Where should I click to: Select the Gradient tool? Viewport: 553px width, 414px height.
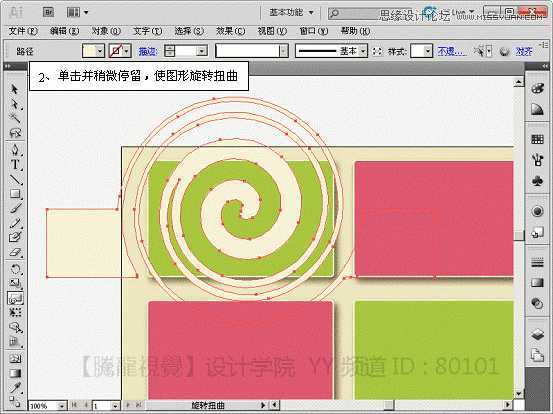point(15,373)
